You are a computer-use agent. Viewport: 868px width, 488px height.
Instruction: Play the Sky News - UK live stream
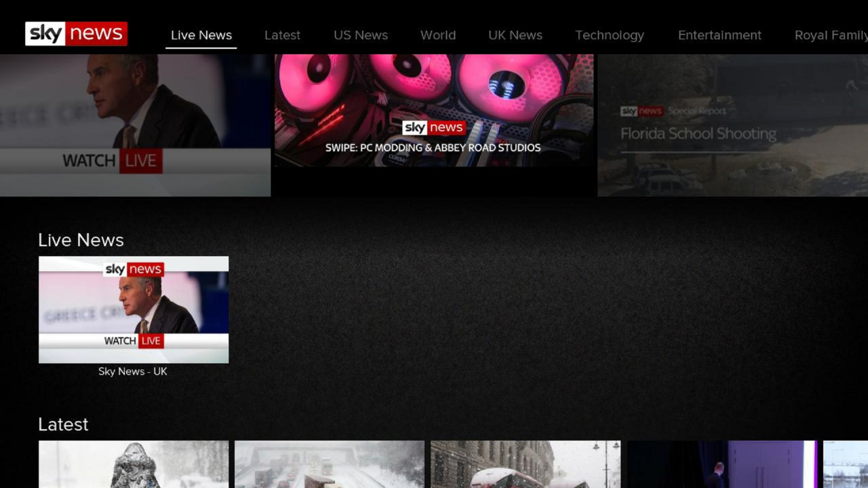click(133, 309)
